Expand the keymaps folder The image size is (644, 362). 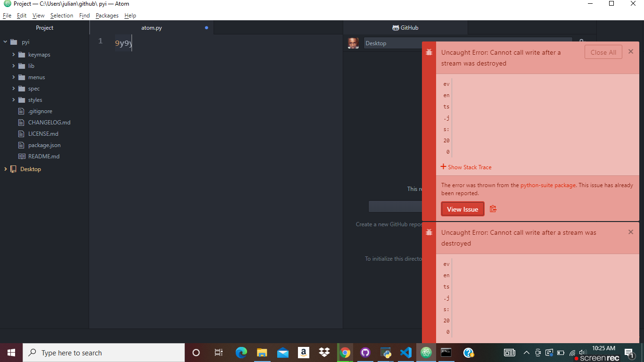pyautogui.click(x=13, y=54)
